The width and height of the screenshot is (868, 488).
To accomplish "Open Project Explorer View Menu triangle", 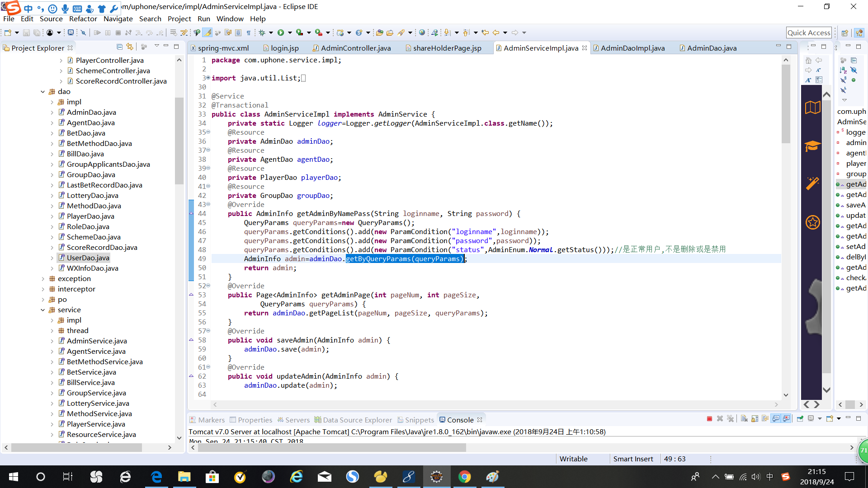I will pos(156,46).
